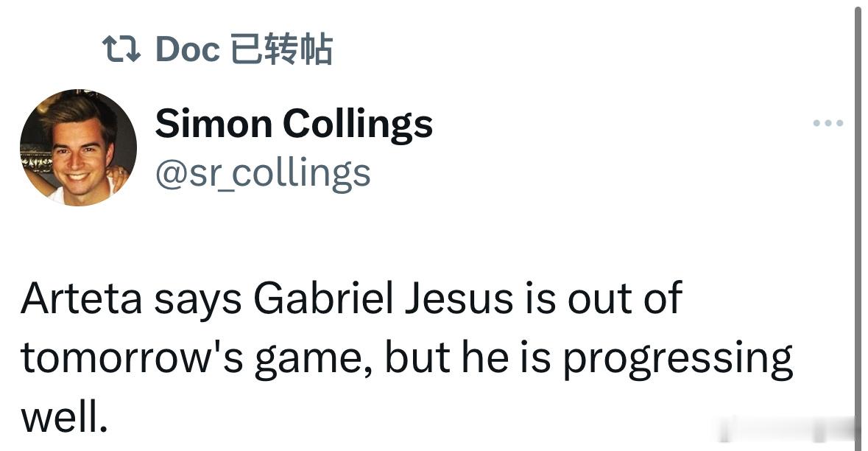Click the word progressing in the tweet
The image size is (868, 451).
[678, 360]
